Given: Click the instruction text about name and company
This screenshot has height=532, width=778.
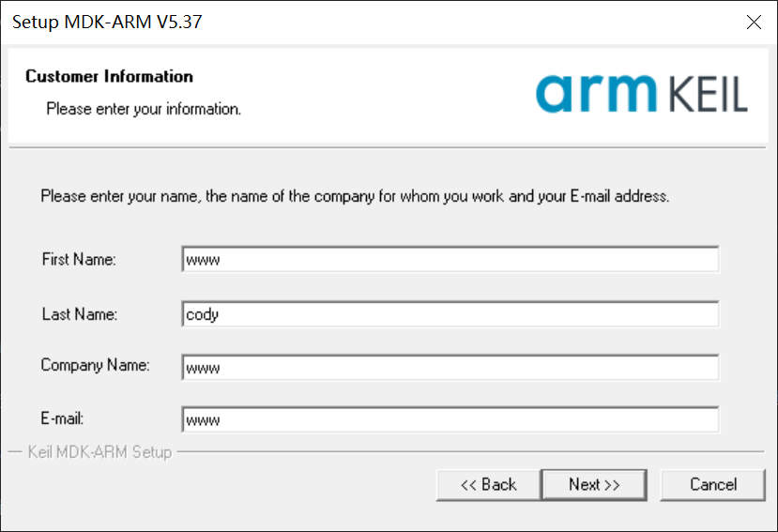Looking at the screenshot, I should pos(355,197).
